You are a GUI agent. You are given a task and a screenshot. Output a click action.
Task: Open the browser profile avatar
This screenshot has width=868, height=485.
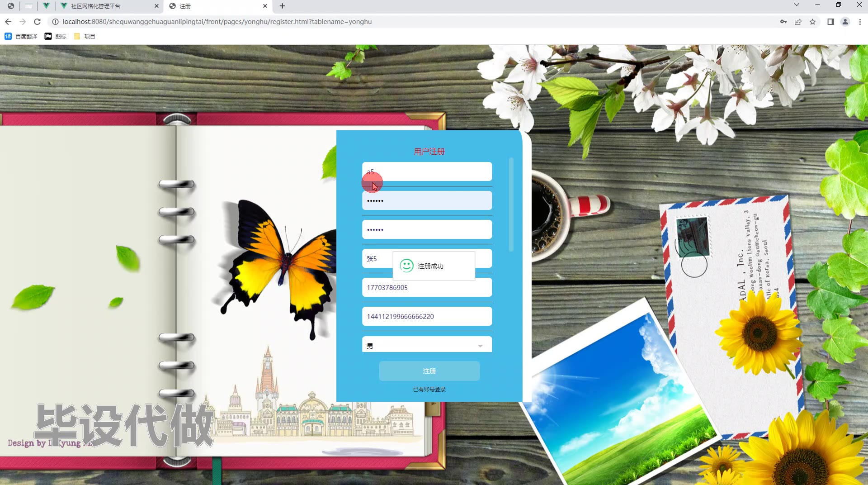click(x=845, y=22)
